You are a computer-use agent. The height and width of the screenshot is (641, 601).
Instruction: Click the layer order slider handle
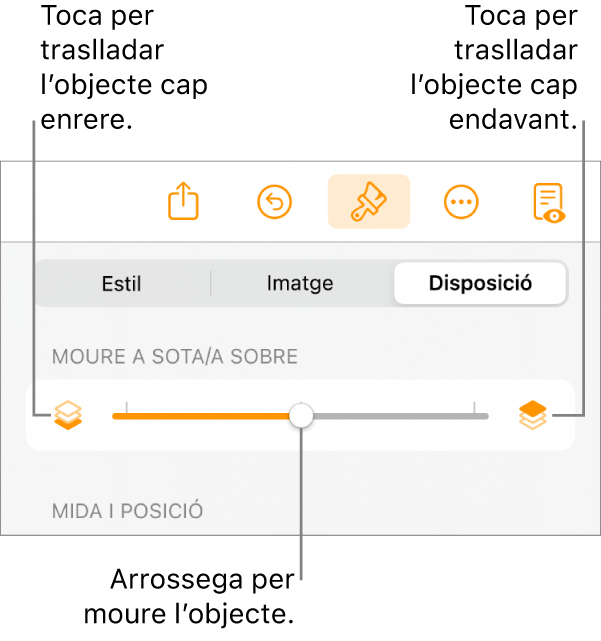tap(300, 415)
